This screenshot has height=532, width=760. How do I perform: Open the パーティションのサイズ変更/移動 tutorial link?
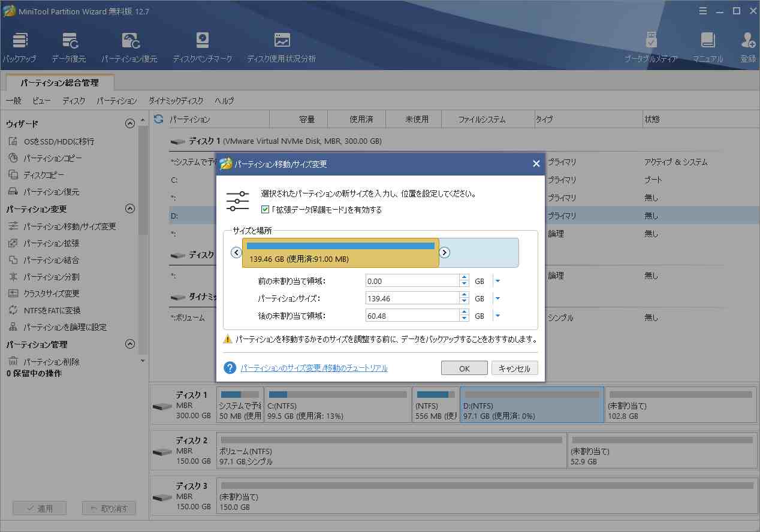click(314, 368)
